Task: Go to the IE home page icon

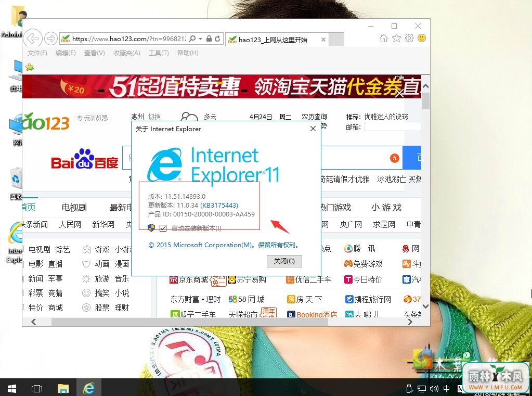Action: click(383, 39)
